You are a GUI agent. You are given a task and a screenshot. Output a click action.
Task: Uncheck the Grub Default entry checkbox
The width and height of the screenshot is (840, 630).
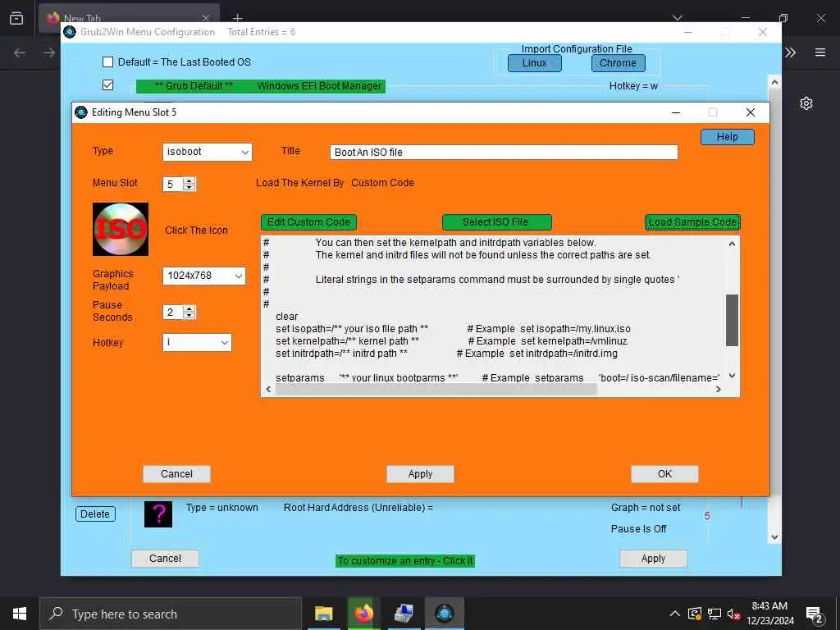[x=107, y=85]
